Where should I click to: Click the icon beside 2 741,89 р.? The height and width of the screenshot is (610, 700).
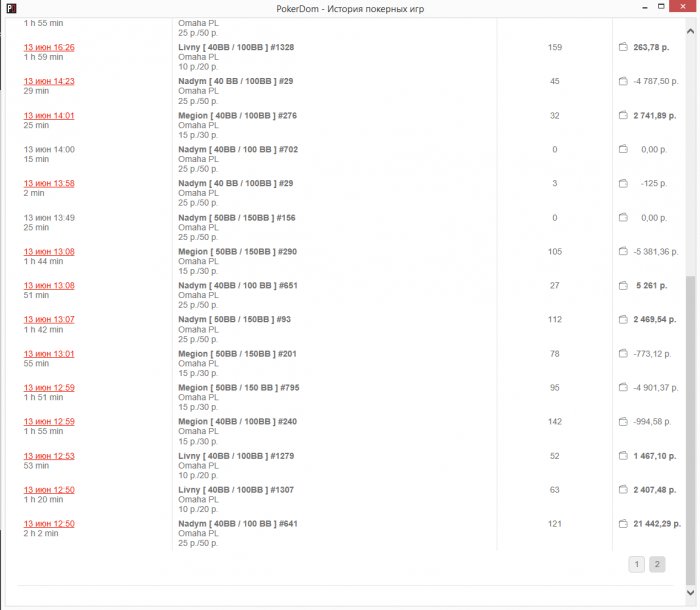click(x=622, y=115)
